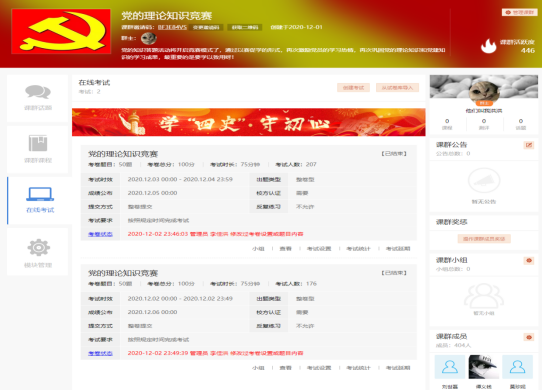The image size is (542, 390).
Task: Toggle the 课群成员 eye icon
Action: click(x=529, y=337)
